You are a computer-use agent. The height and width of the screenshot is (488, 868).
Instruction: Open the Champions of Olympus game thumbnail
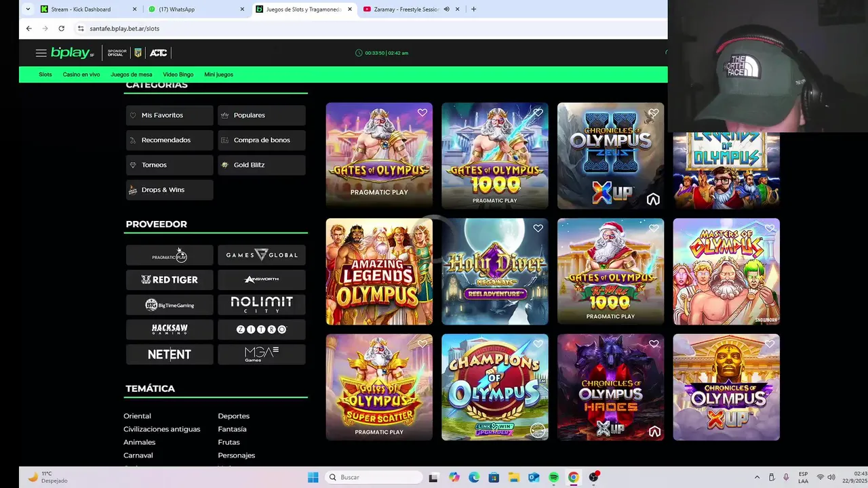[x=495, y=387]
